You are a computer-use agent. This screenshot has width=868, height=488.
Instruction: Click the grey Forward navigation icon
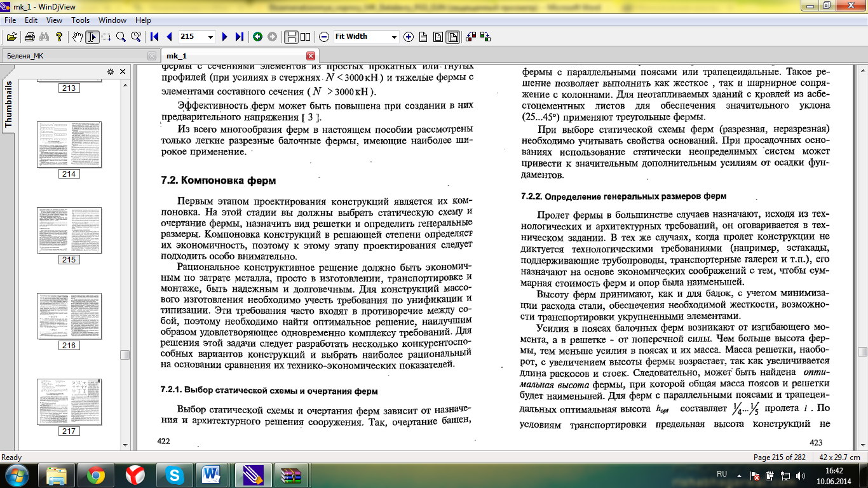pos(272,37)
